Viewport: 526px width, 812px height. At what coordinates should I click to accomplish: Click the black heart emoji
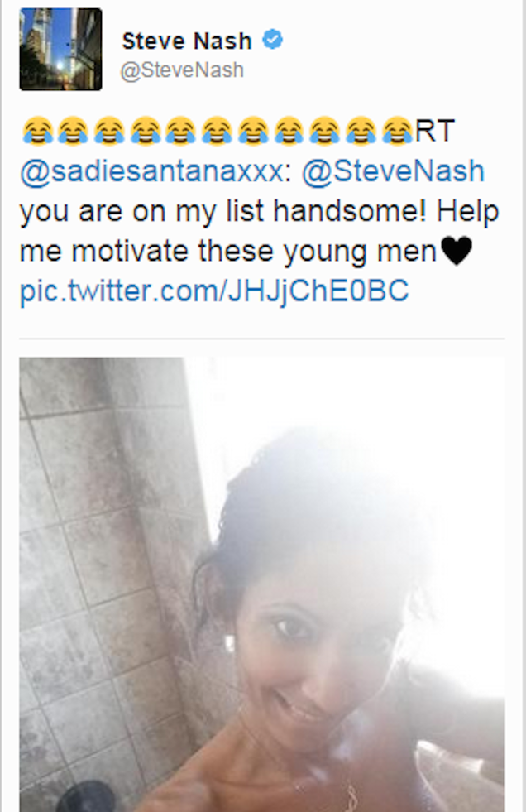[x=457, y=251]
